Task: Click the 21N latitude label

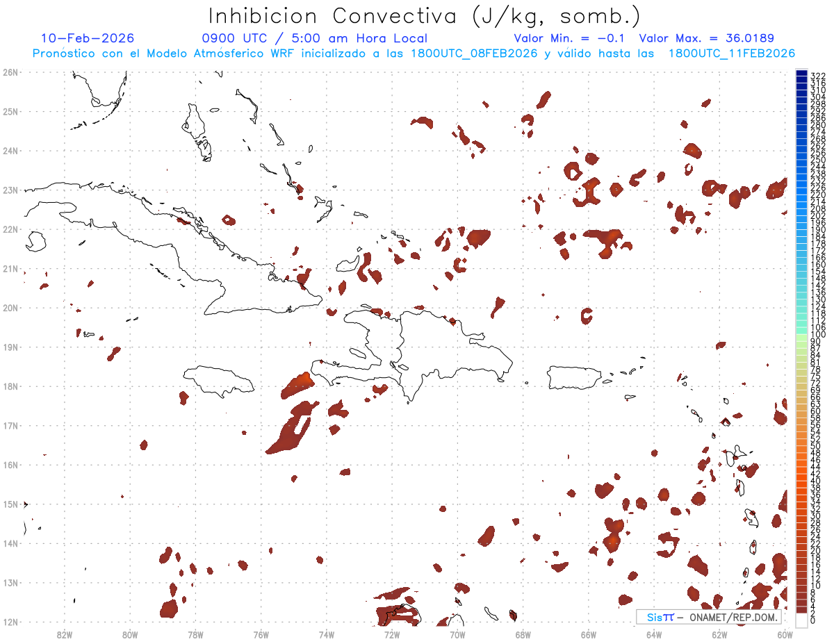Action: tap(10, 268)
